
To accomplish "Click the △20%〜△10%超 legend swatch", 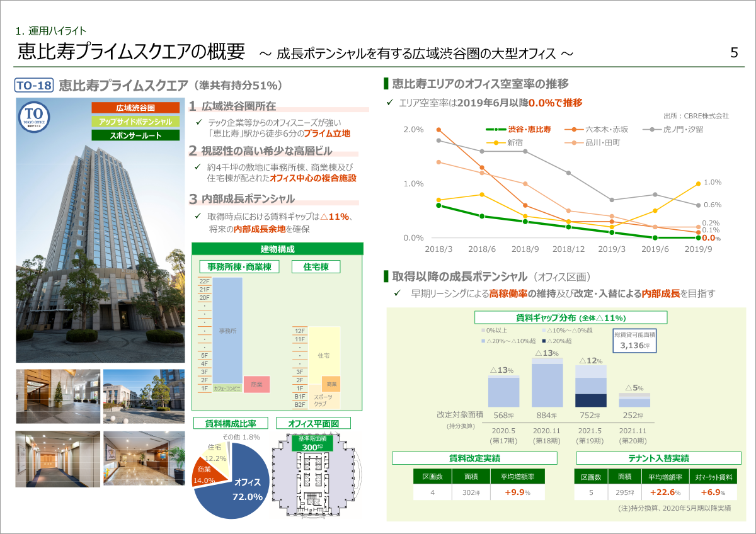I will [483, 341].
